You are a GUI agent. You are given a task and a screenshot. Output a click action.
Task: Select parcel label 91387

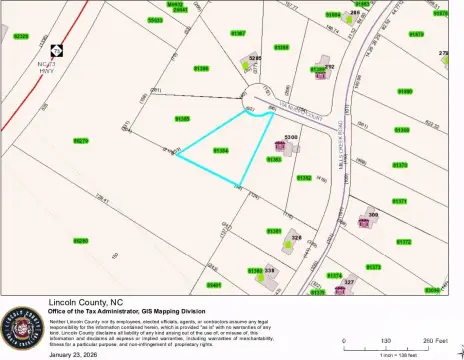click(238, 33)
